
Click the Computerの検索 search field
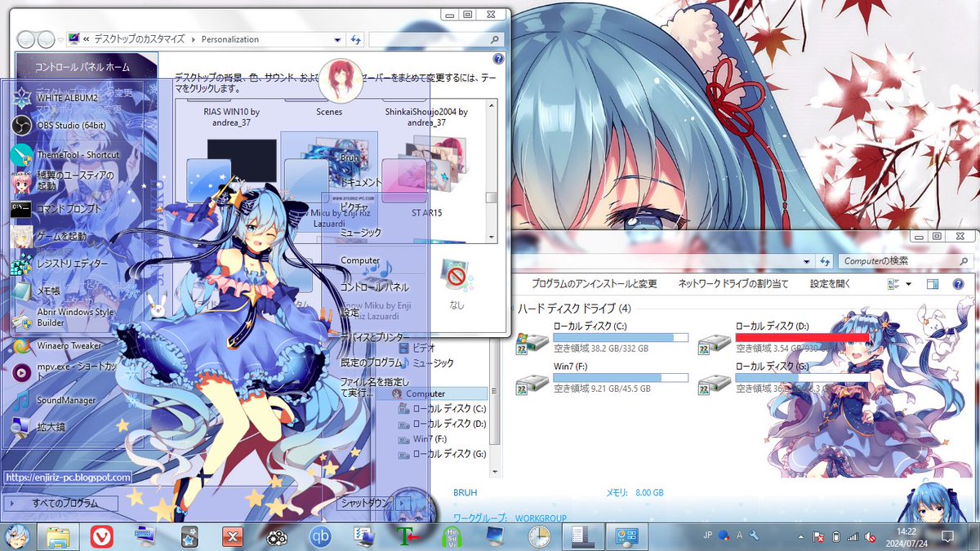pyautogui.click(x=905, y=261)
